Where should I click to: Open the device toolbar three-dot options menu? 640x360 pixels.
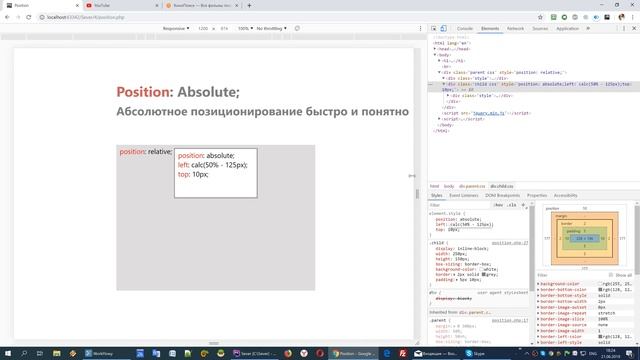[420, 29]
